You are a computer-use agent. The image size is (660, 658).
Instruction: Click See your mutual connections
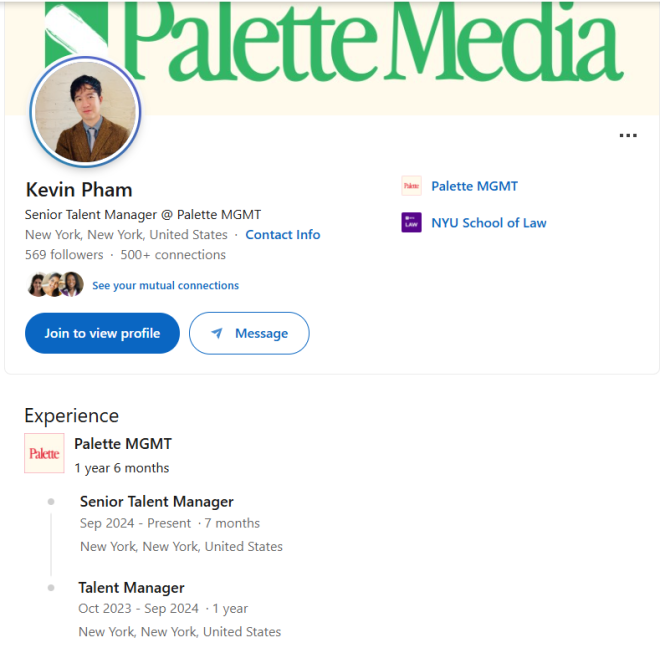tap(165, 285)
